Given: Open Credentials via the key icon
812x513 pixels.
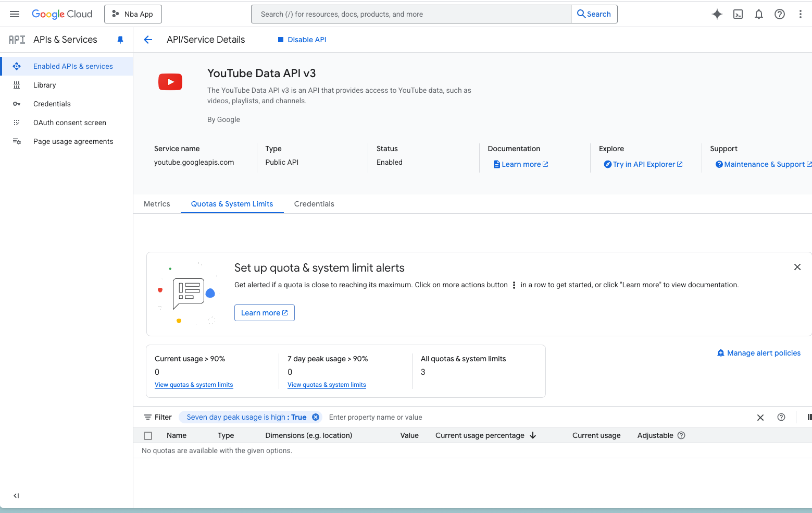Looking at the screenshot, I should coord(17,104).
